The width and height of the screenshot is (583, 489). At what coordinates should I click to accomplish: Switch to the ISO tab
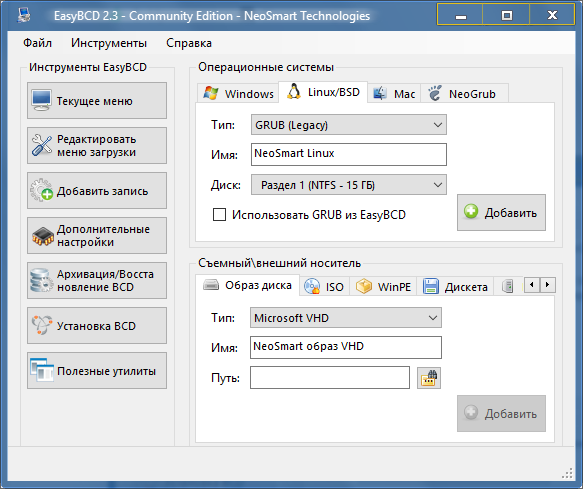coord(324,287)
